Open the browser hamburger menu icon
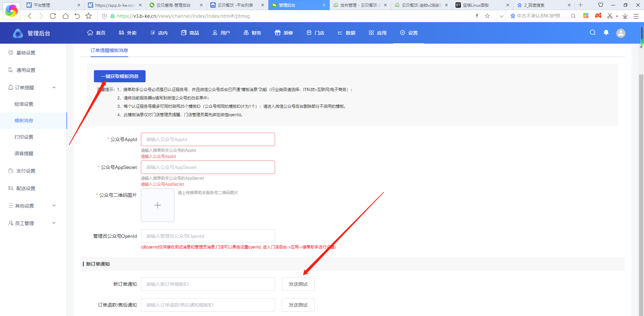This screenshot has height=316, width=644. coord(636,16)
